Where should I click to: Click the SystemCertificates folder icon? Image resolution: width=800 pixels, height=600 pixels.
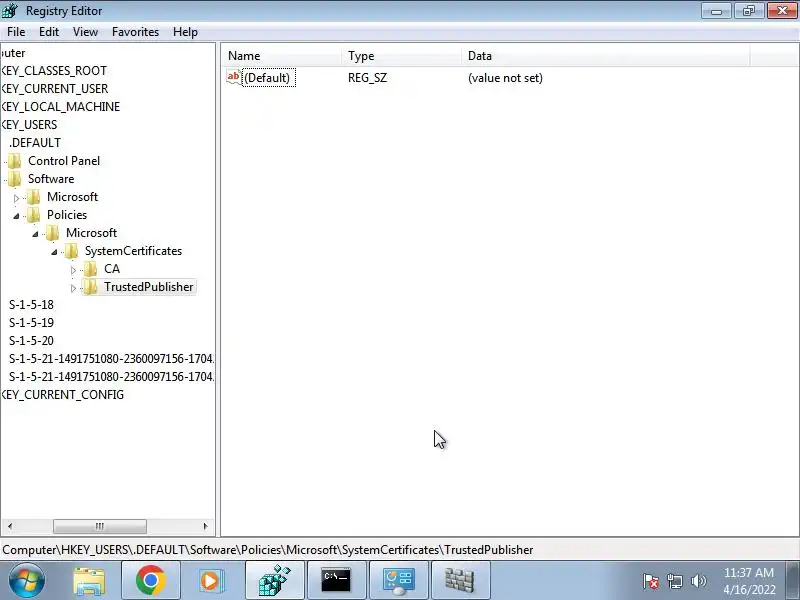[71, 251]
